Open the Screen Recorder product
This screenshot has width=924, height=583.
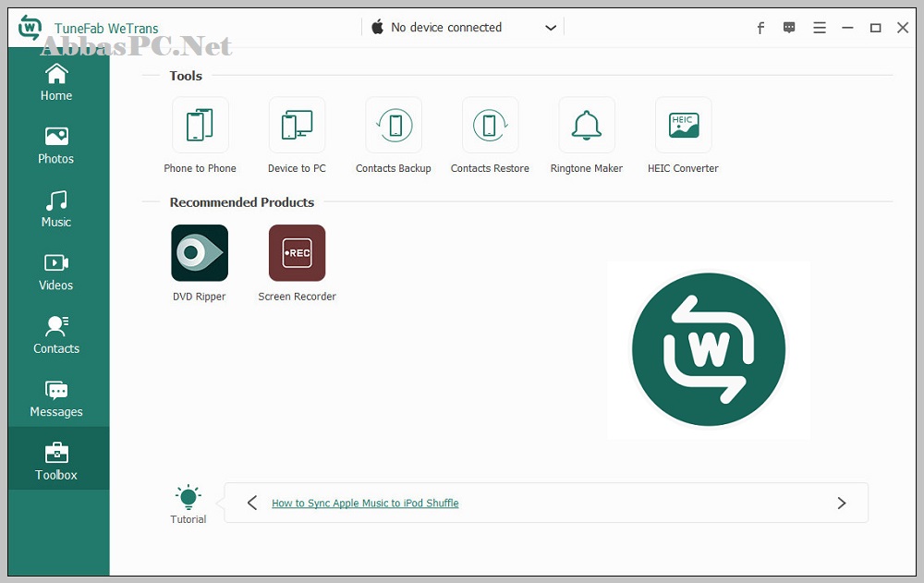click(x=297, y=253)
